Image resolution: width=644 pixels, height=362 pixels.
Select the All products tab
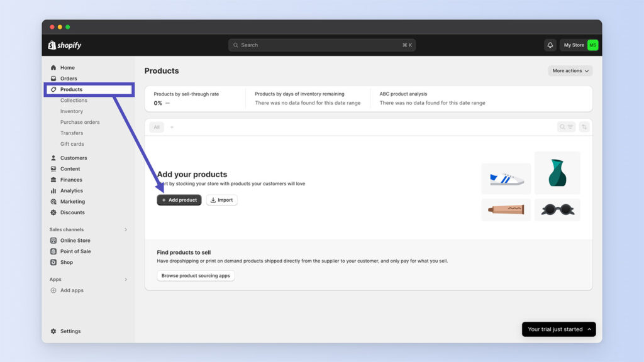(x=157, y=127)
